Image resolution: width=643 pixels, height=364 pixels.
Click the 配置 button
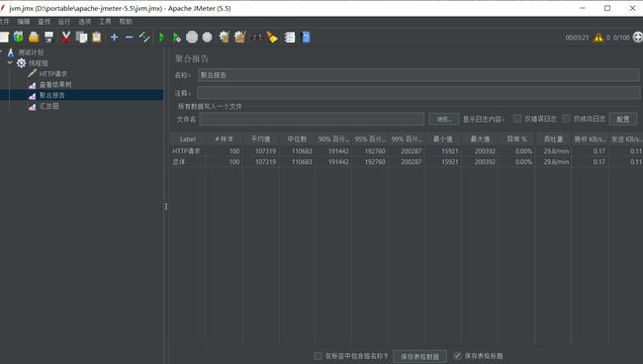coord(623,119)
